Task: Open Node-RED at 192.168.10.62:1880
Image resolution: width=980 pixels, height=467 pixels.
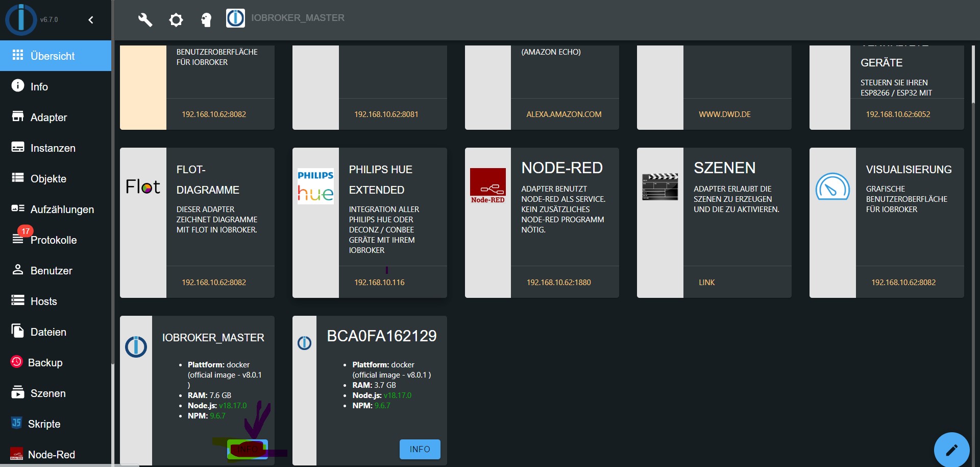Action: point(559,282)
